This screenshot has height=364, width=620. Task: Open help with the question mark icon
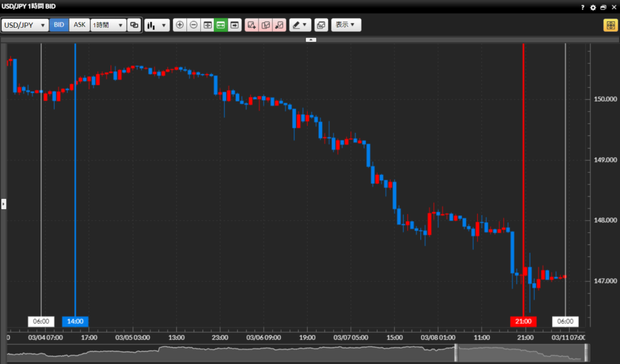click(582, 7)
